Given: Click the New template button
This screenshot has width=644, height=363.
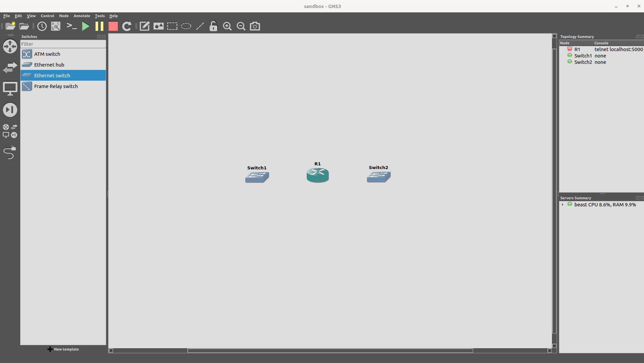Looking at the screenshot, I should pyautogui.click(x=63, y=349).
